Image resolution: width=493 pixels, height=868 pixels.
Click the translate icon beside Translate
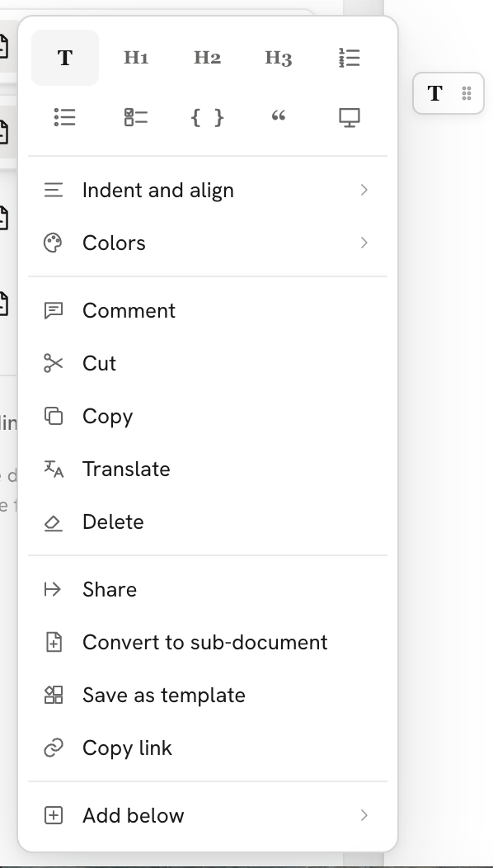(54, 469)
